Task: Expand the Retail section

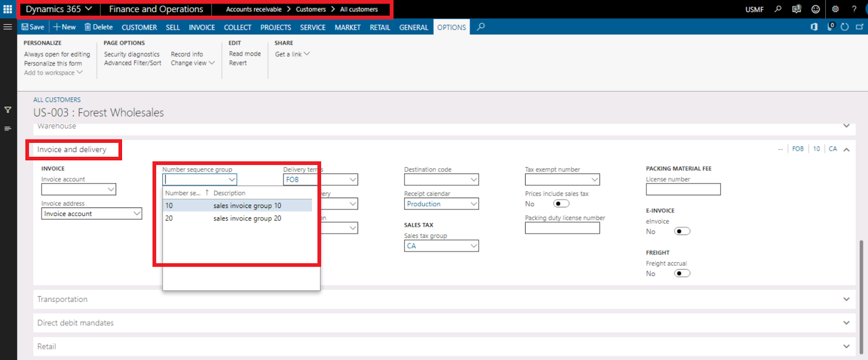Action: (846, 346)
